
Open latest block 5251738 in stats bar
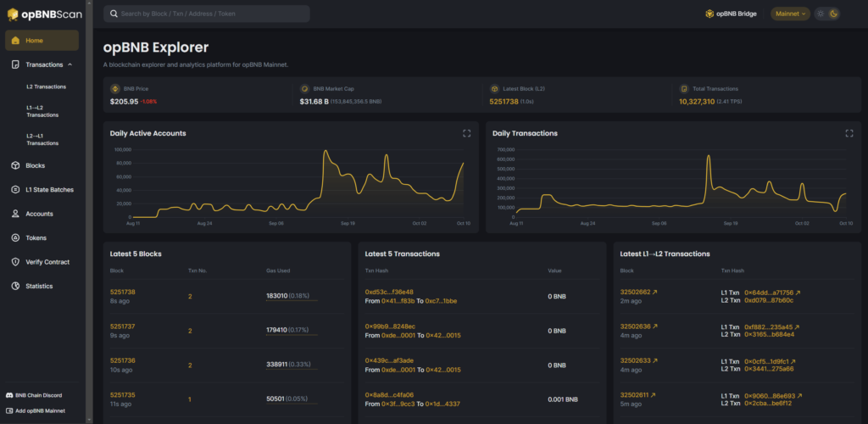(x=504, y=102)
